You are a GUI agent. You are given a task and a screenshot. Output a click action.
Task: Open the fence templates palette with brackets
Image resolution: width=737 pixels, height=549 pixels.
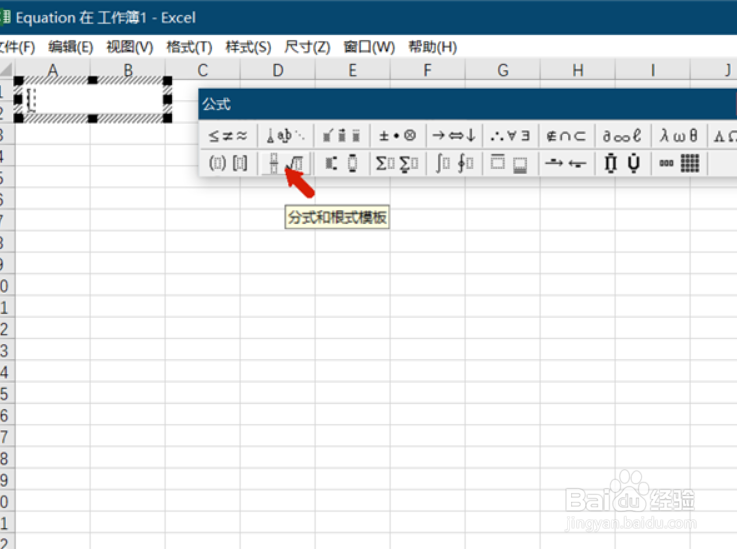point(228,163)
